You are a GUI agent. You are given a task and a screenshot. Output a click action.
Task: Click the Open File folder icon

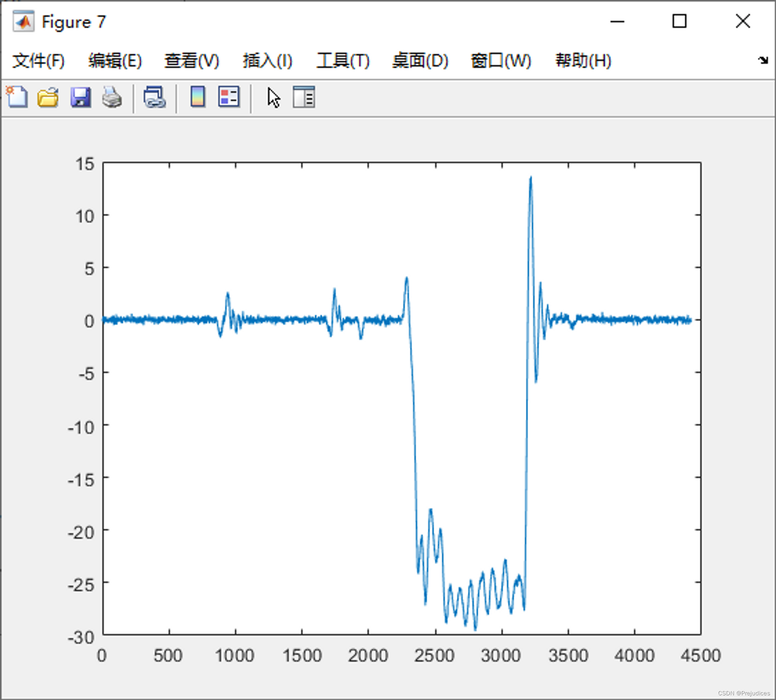click(x=48, y=97)
